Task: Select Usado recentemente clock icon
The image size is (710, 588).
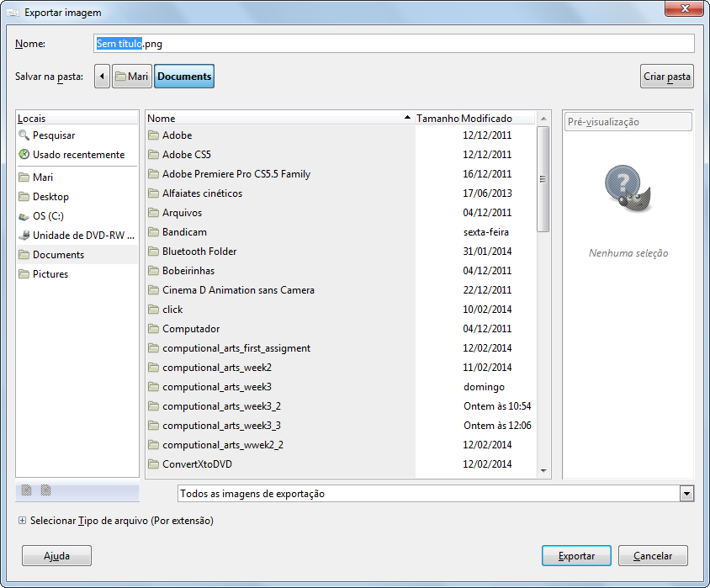Action: click(x=24, y=155)
